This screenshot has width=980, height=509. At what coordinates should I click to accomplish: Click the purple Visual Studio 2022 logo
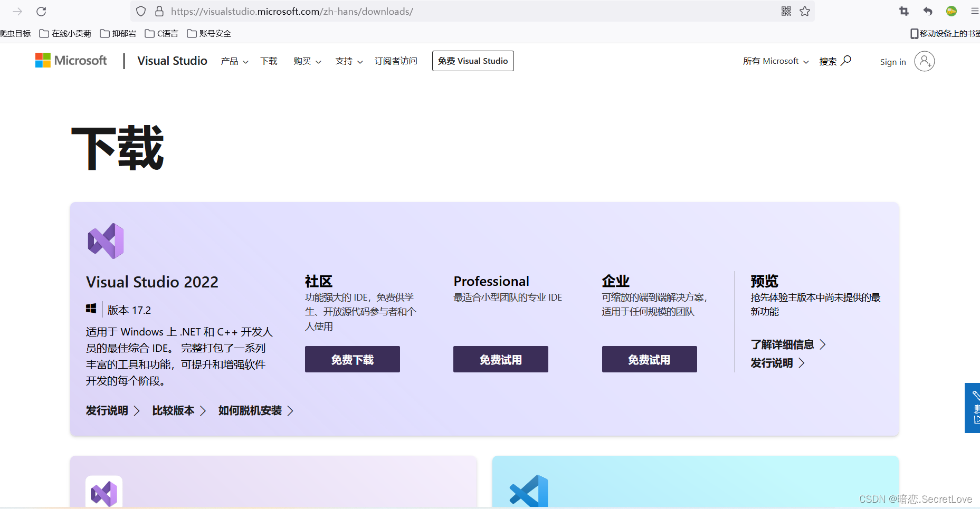pyautogui.click(x=106, y=241)
